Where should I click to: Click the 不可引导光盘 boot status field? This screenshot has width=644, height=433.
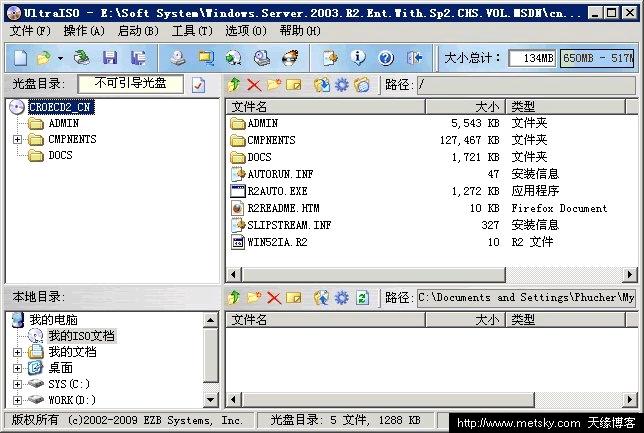131,84
